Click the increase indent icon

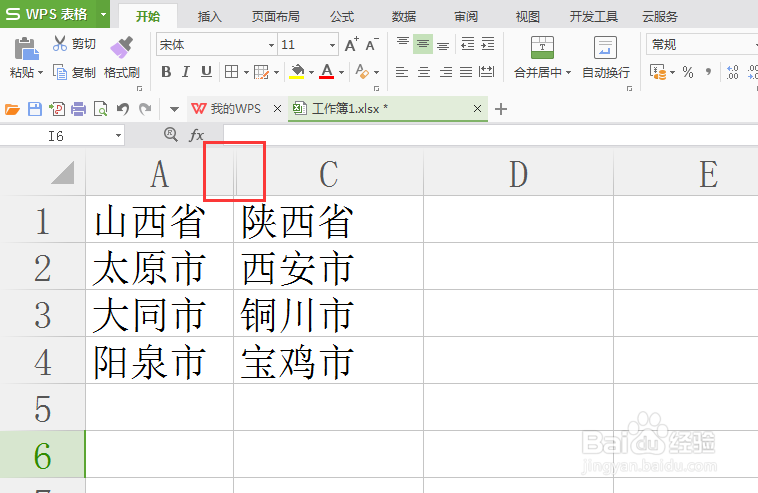tap(488, 44)
